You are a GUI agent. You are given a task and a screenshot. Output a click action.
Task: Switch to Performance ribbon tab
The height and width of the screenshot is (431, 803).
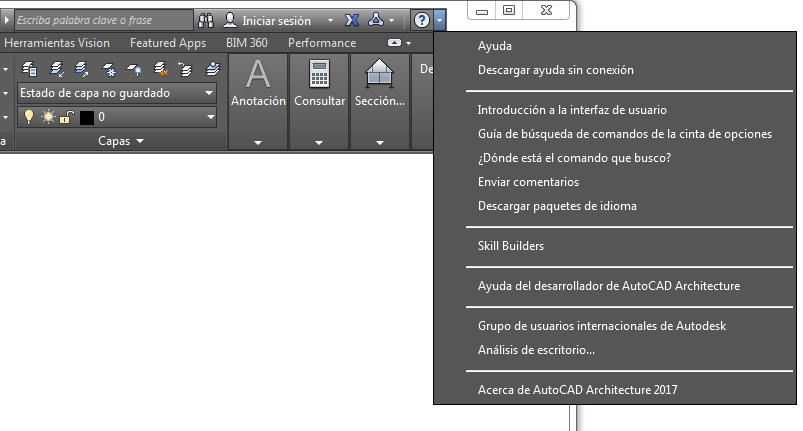(322, 43)
